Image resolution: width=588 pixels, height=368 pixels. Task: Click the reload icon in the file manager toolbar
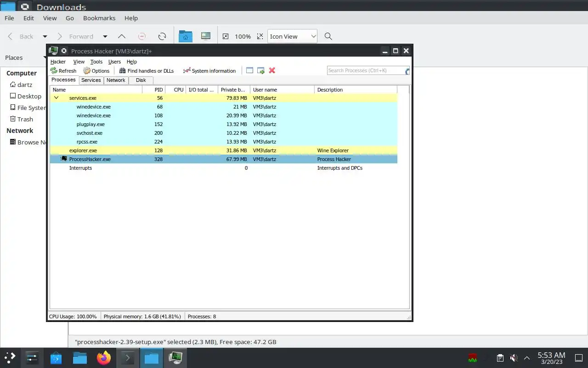[x=162, y=36]
